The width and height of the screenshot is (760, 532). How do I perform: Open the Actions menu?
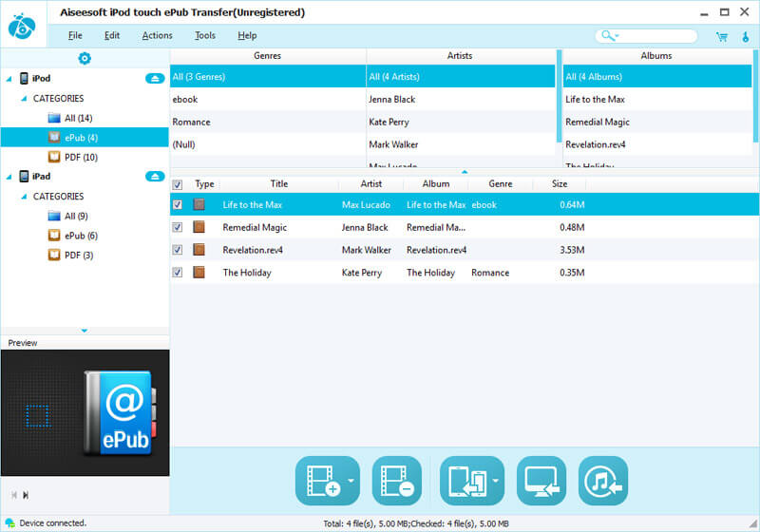[157, 35]
